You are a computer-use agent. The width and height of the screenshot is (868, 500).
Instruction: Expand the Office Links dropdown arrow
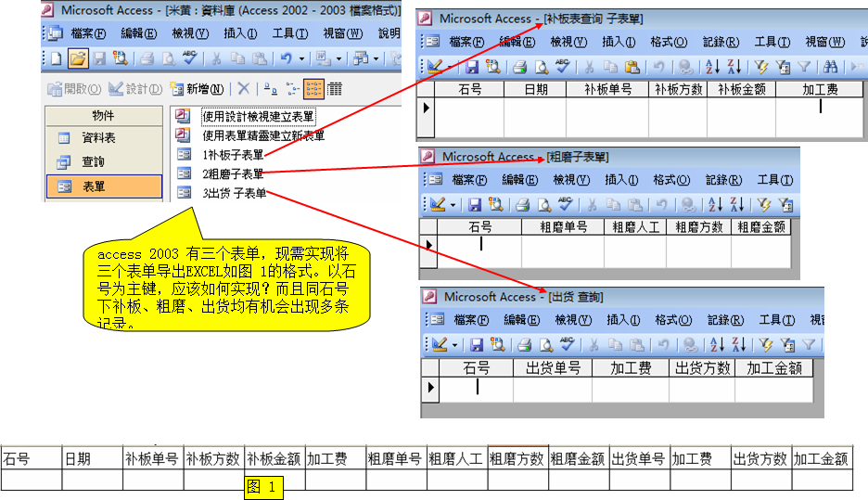point(338,58)
